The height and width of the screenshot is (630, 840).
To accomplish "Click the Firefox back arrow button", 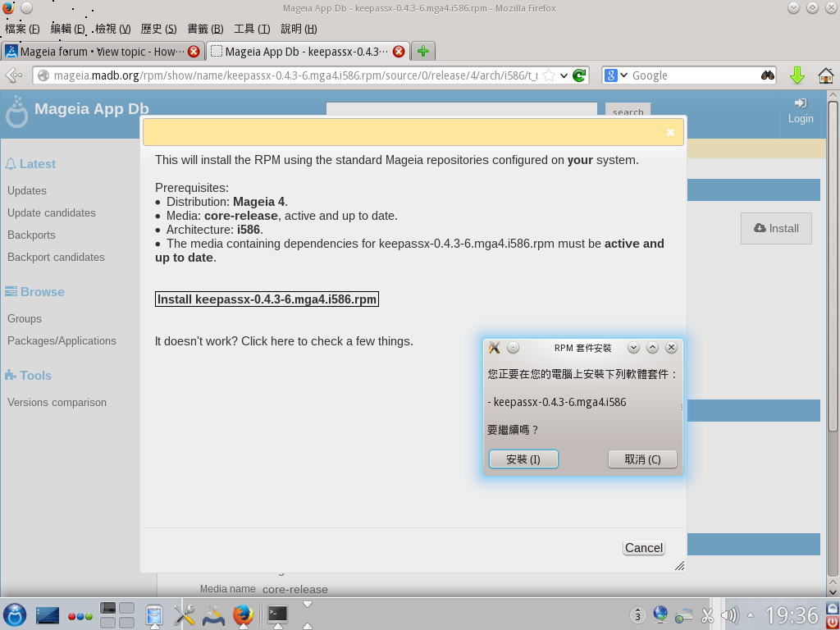I will coord(13,75).
